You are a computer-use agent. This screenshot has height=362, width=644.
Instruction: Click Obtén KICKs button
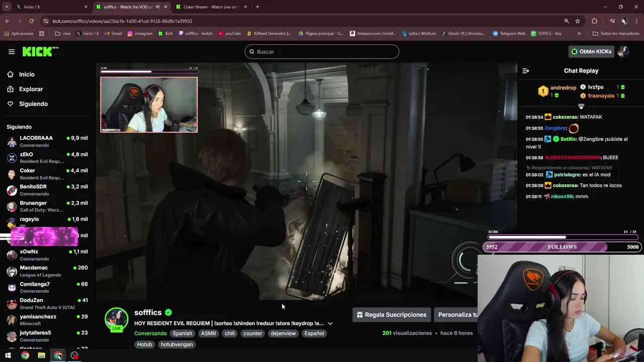coord(592,51)
